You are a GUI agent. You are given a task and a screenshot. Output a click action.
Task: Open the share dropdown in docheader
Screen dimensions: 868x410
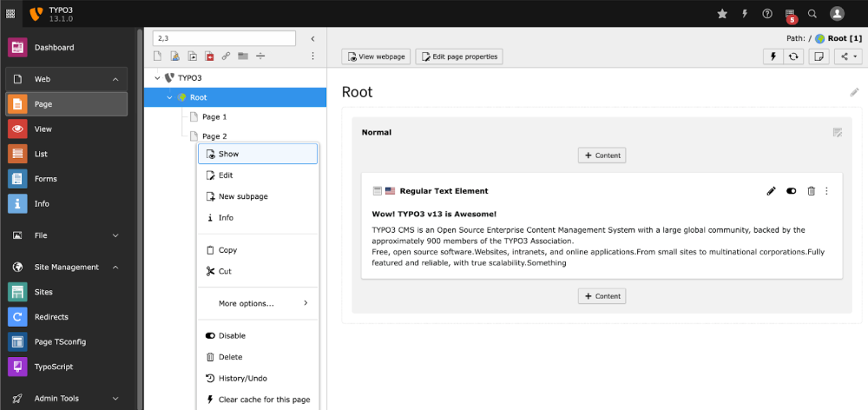pyautogui.click(x=847, y=56)
